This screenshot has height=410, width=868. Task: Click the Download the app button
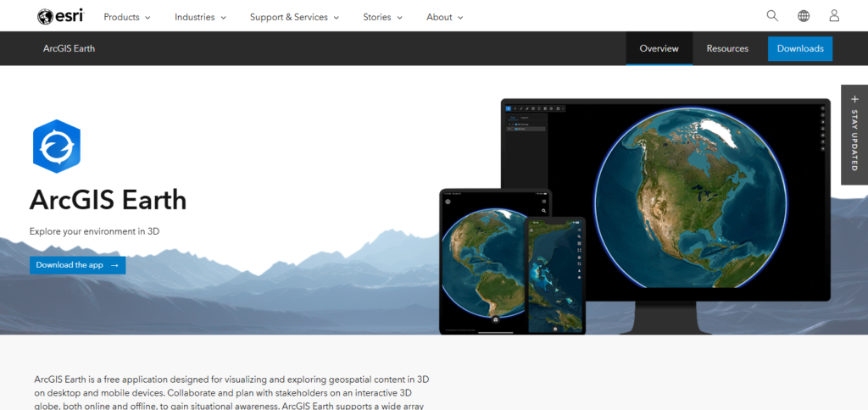click(x=77, y=265)
